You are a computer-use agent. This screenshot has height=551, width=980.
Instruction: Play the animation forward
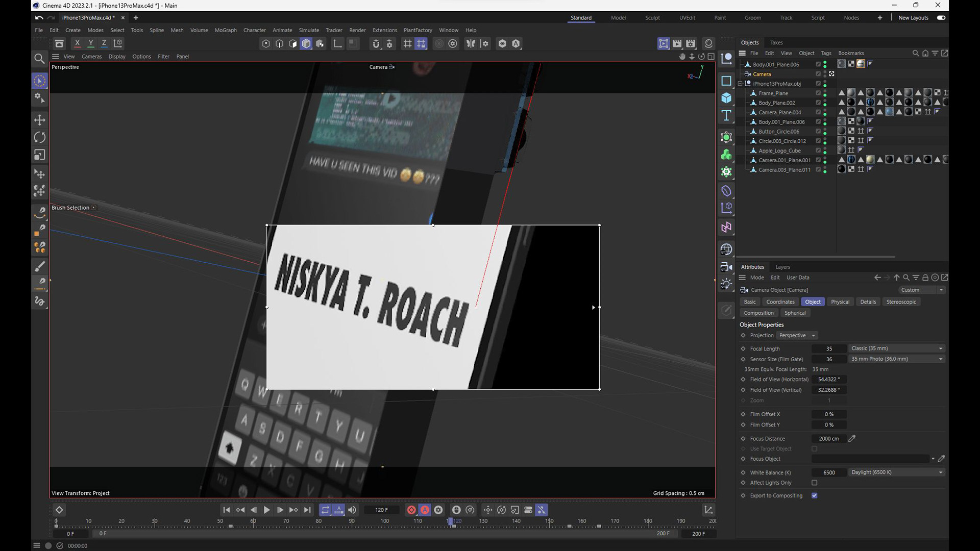click(x=266, y=510)
